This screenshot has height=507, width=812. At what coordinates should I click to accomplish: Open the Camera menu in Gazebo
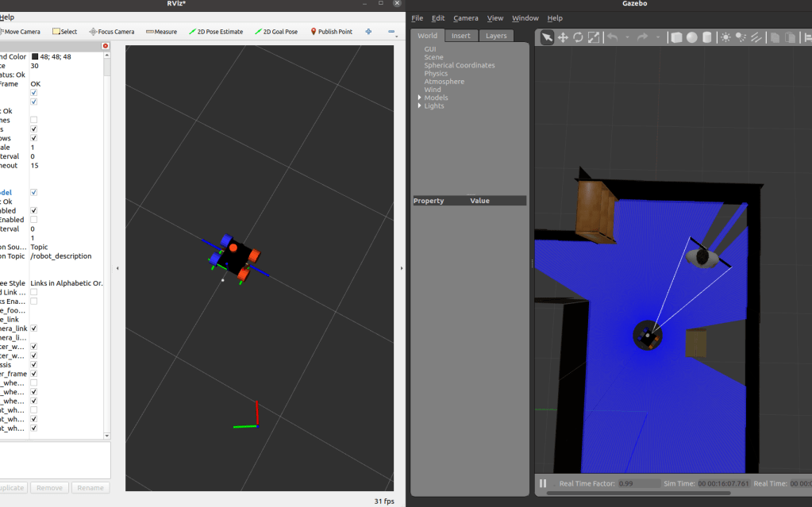[x=465, y=18]
